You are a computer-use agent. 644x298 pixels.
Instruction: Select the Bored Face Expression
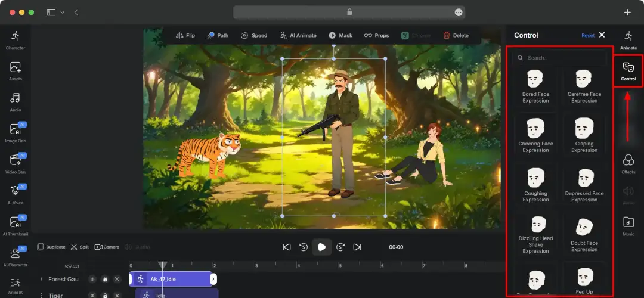[535, 86]
